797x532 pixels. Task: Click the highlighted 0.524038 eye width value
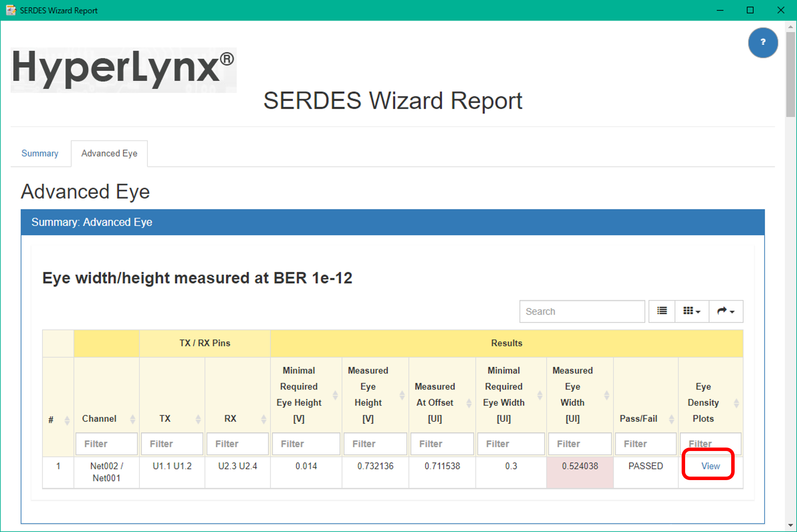tap(580, 466)
